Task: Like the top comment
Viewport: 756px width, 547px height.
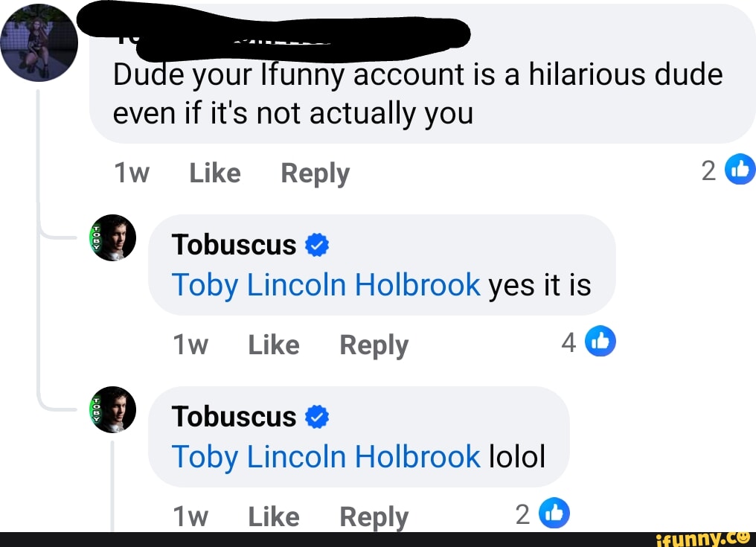Action: click(x=214, y=173)
